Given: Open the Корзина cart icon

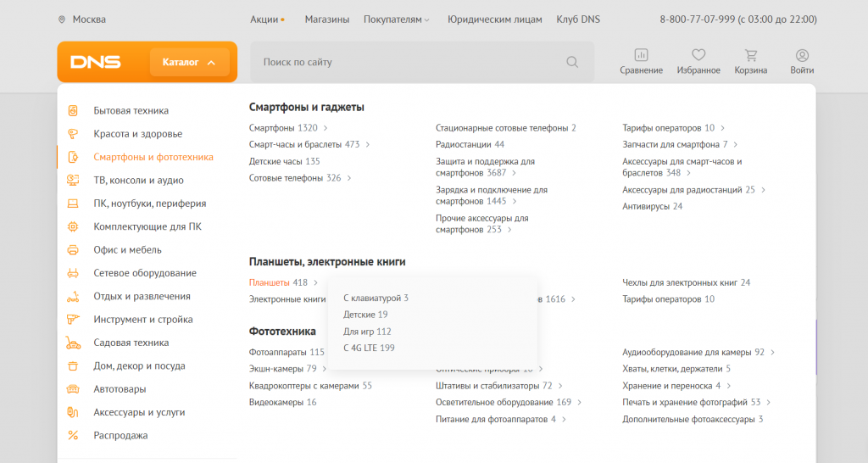Looking at the screenshot, I should pyautogui.click(x=751, y=55).
